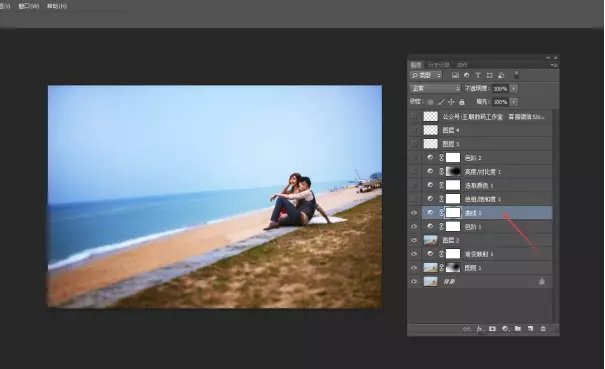Filter layers by text type icon
The height and width of the screenshot is (369, 605).
point(478,75)
